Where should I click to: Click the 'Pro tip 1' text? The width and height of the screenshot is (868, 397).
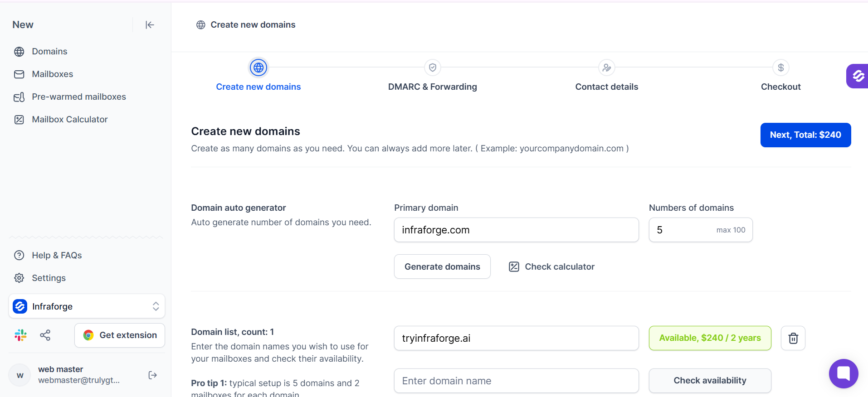[209, 383]
